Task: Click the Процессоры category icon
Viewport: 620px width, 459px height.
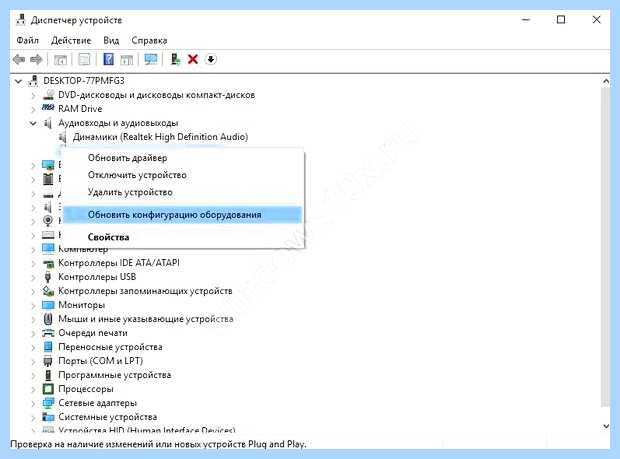Action: pos(48,389)
